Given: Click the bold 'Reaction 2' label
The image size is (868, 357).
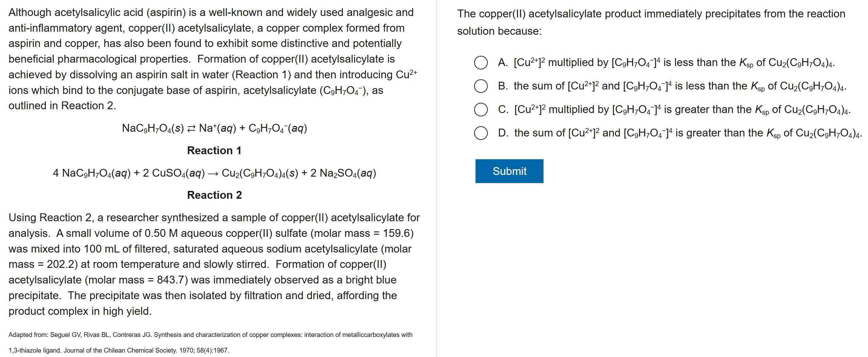Looking at the screenshot, I should 214,195.
